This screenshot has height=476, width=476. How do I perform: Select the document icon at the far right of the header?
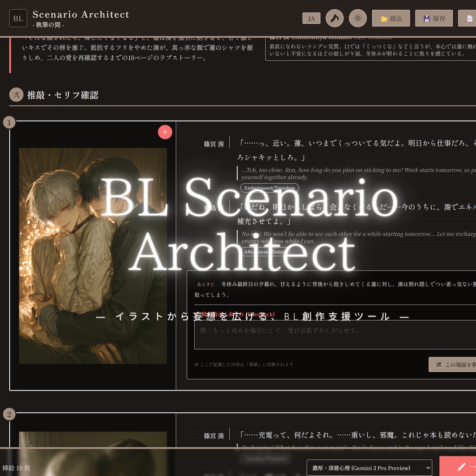pyautogui.click(x=468, y=18)
